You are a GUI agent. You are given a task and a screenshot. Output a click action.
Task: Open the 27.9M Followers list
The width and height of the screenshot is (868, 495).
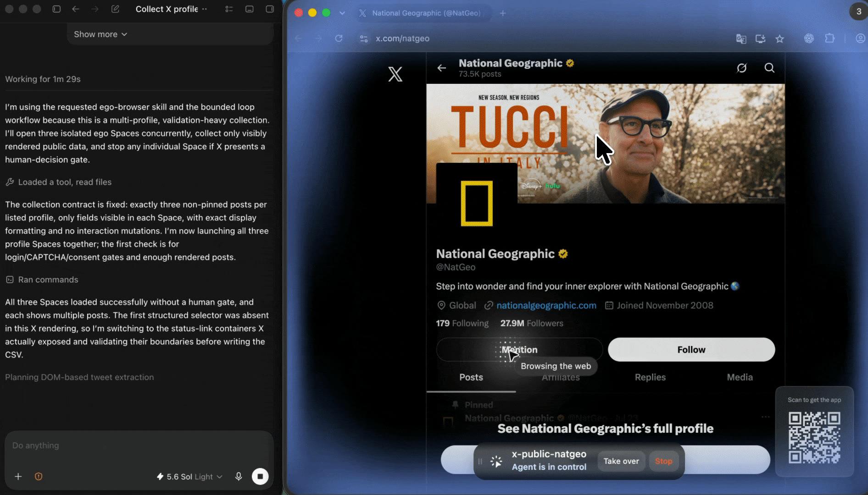pos(532,323)
